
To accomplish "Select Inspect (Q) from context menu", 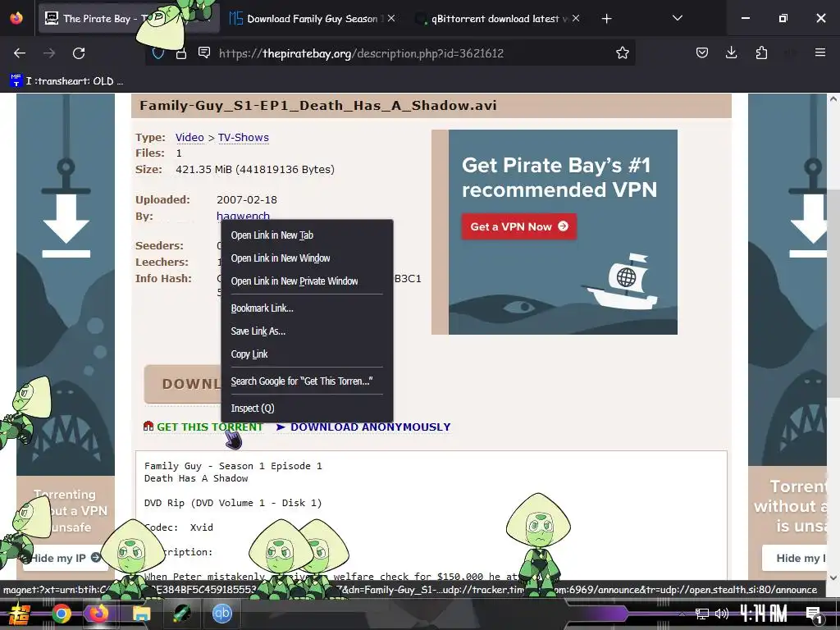I will [307, 409].
